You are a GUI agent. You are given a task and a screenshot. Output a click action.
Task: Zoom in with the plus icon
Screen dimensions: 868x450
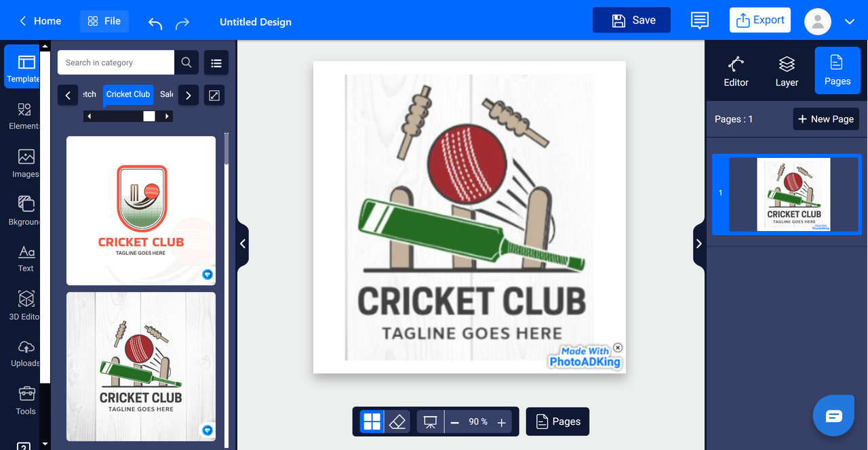(x=502, y=422)
